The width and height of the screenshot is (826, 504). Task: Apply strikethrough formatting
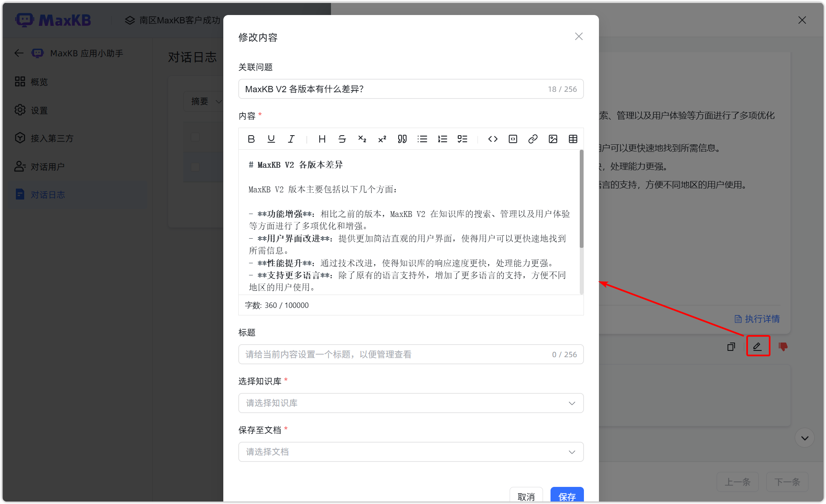(x=342, y=139)
